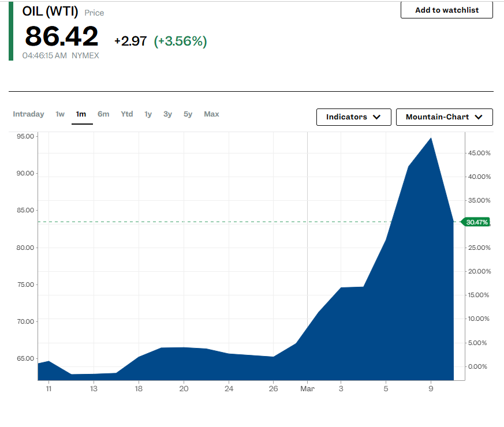
Task: Add OIL (WTI) to the watchlist
Action: (x=446, y=10)
